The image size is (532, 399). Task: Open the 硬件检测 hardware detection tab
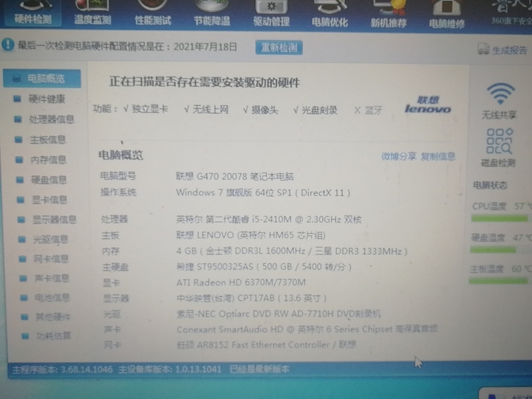pos(33,14)
